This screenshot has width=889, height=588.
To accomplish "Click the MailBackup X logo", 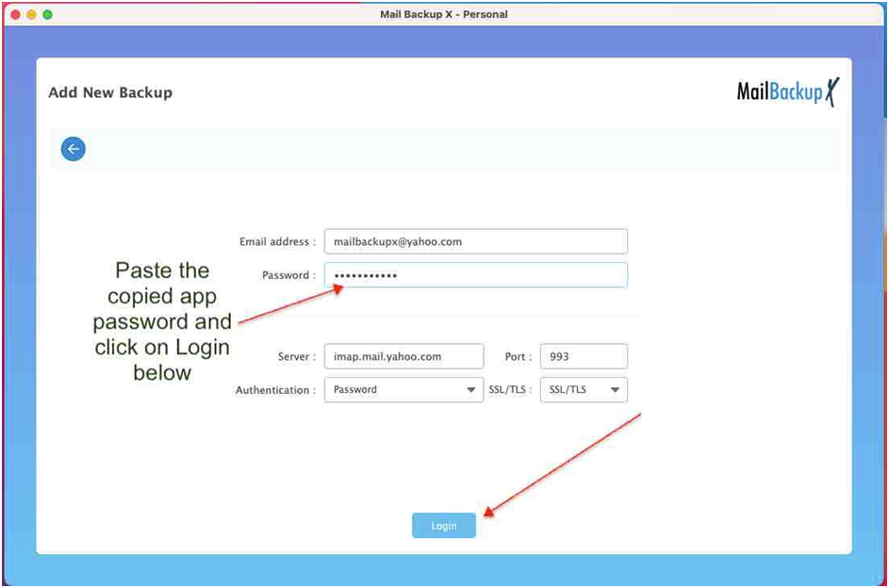I will click(788, 92).
